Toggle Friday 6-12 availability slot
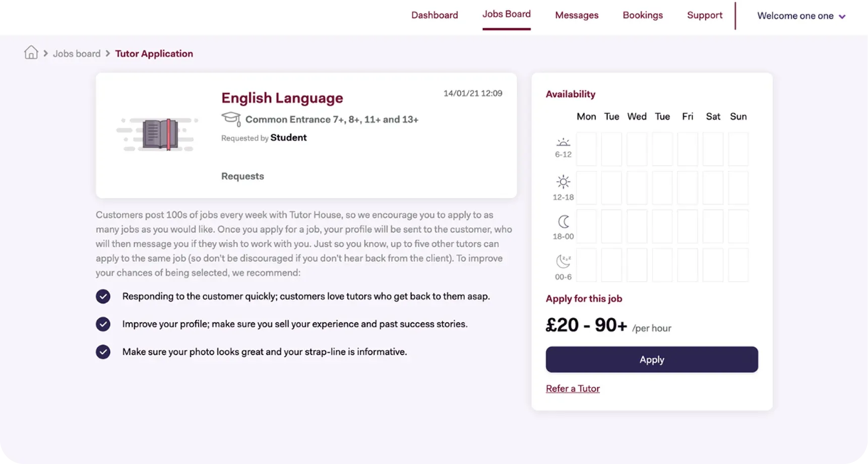This screenshot has width=868, height=464. pyautogui.click(x=688, y=149)
